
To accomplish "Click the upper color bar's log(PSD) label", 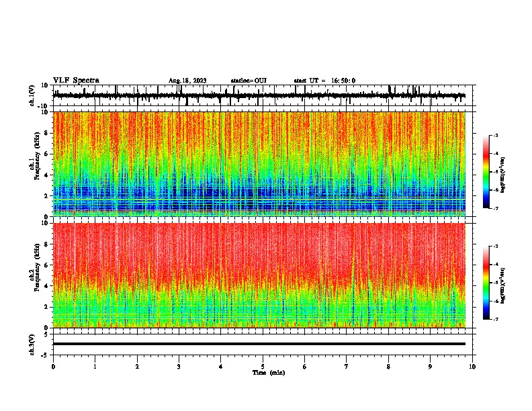I will point(503,175).
